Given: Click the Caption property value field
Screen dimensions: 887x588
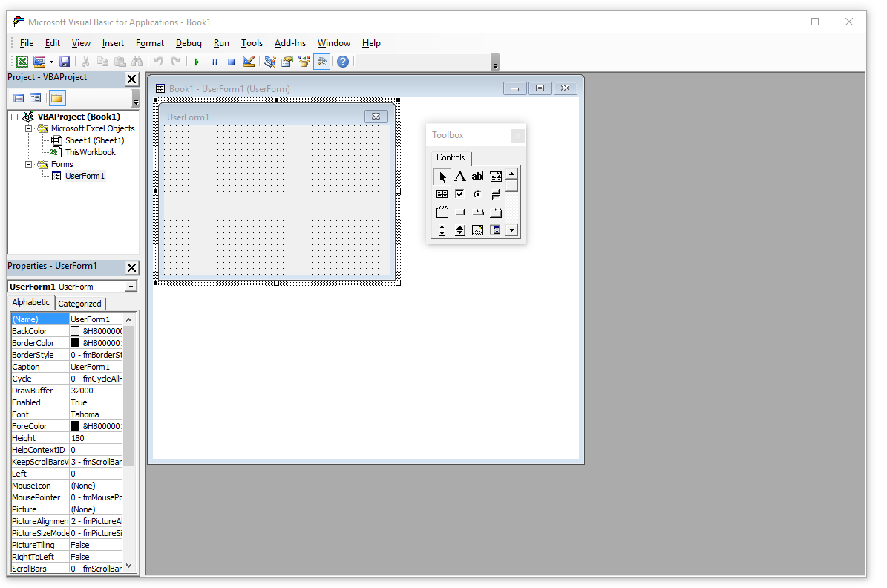Looking at the screenshot, I should tap(96, 367).
